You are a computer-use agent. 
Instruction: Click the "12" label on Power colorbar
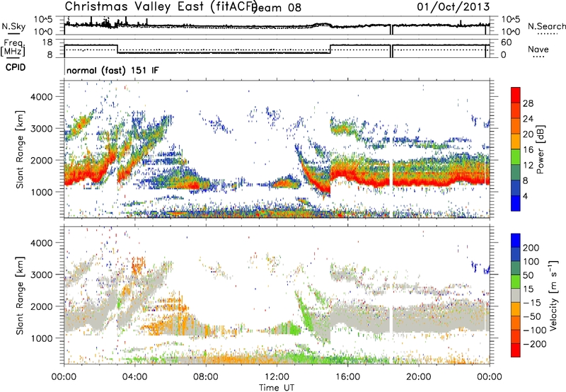click(528, 166)
